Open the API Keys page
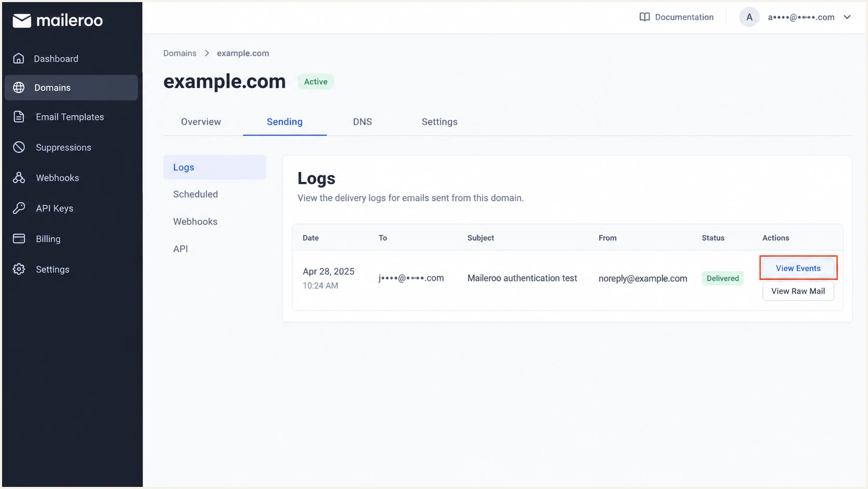 coord(55,208)
